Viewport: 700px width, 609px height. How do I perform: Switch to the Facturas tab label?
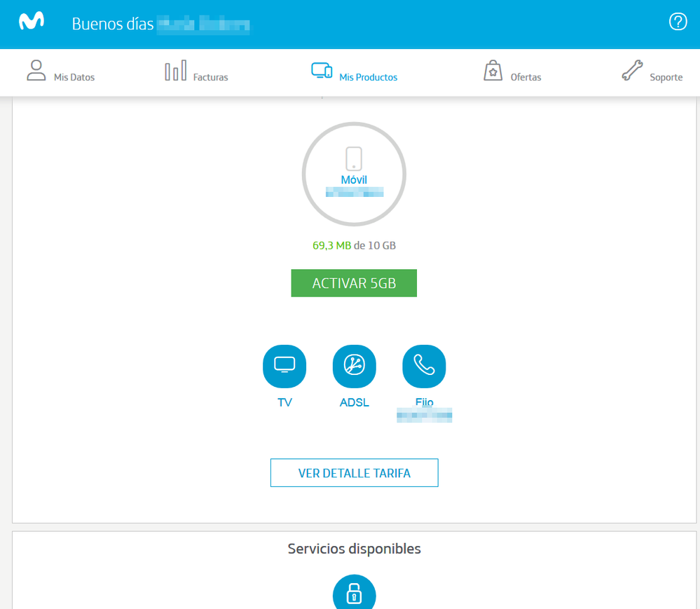211,78
